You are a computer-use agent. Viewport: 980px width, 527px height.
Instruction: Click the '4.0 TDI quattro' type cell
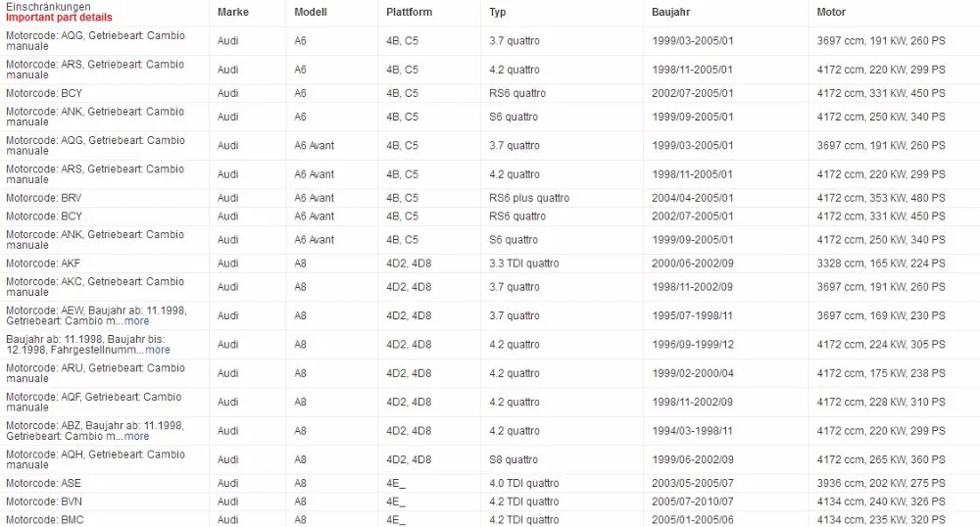coord(523,483)
